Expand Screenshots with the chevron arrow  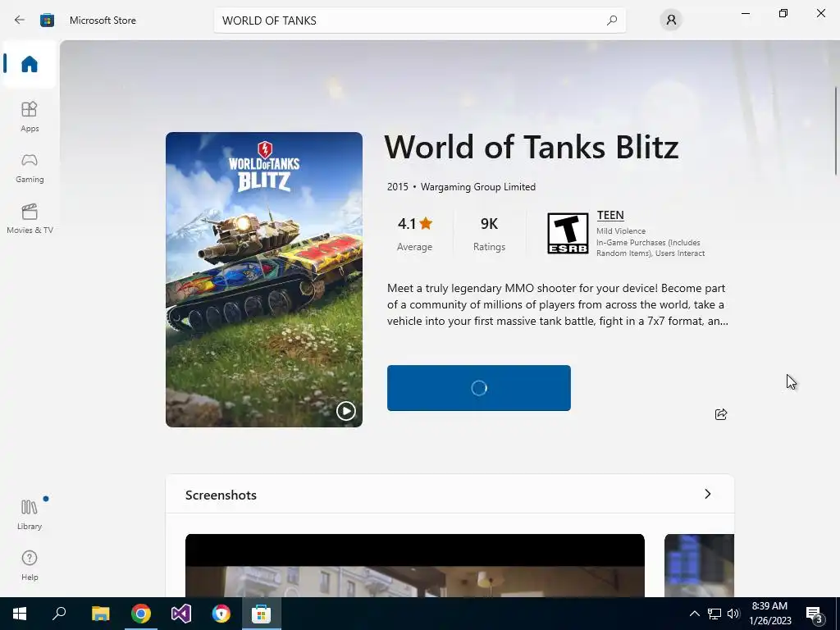(x=707, y=494)
